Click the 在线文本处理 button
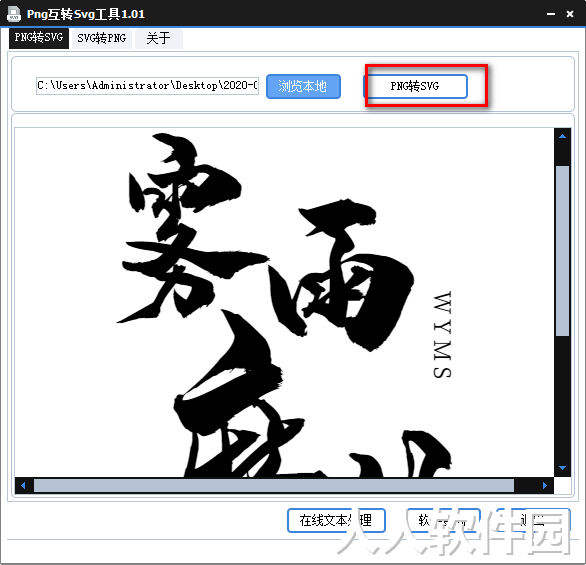 pos(336,520)
